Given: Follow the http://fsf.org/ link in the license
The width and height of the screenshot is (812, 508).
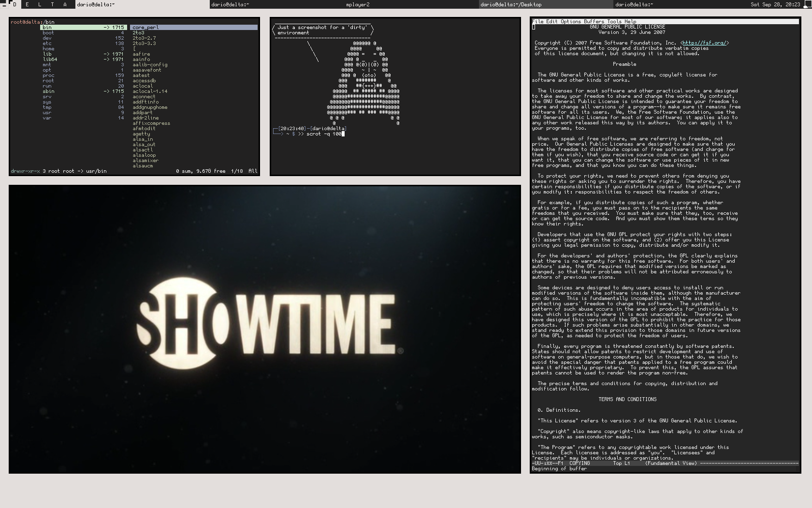Looking at the screenshot, I should click(x=704, y=43).
